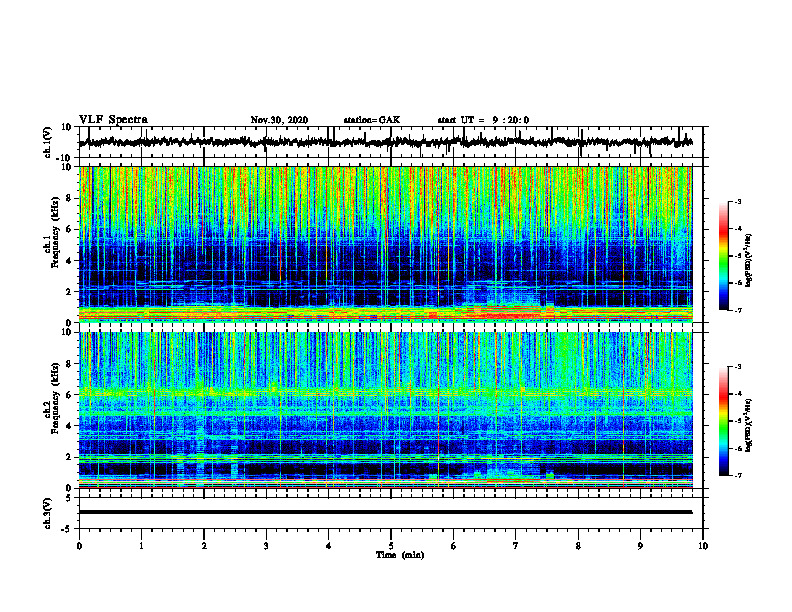The image size is (792, 612).
Task: Click the "ch.3(V)" axis label
Action: 48,514
